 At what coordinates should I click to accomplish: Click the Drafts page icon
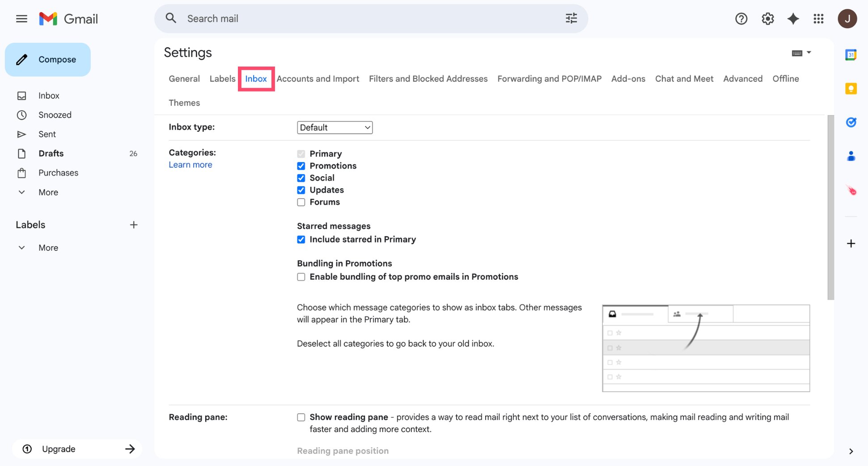click(x=21, y=154)
